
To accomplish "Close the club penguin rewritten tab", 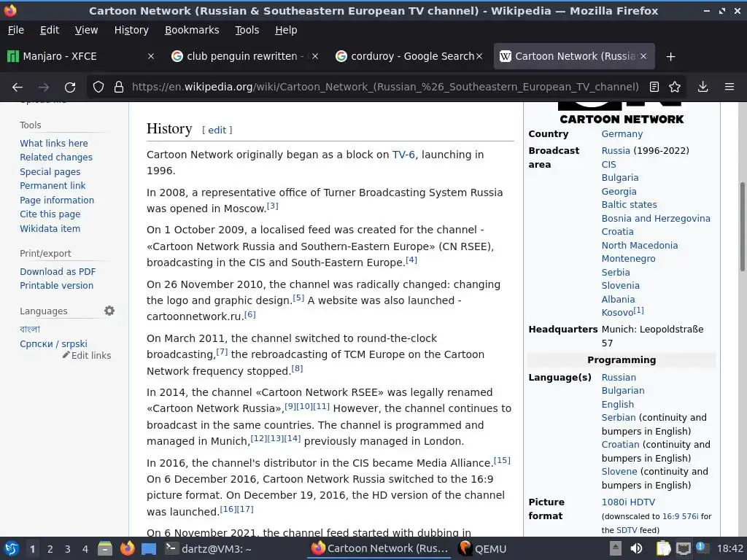I will click(315, 56).
